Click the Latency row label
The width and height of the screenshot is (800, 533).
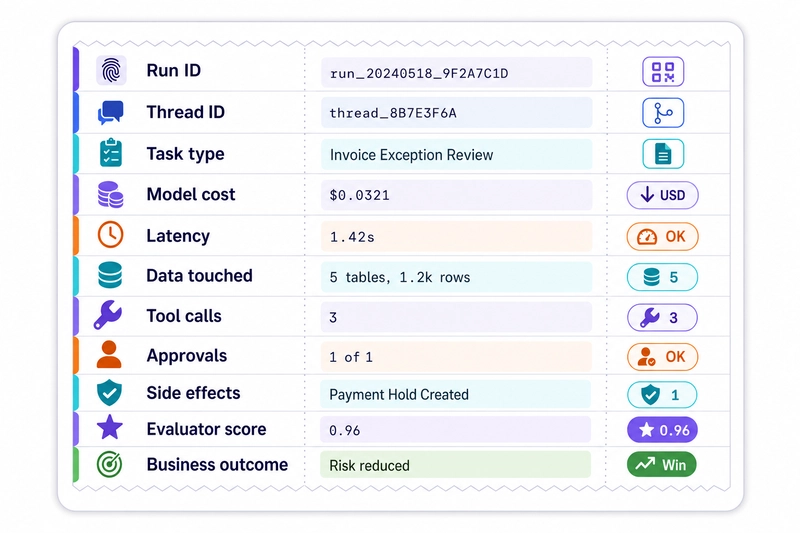(178, 236)
